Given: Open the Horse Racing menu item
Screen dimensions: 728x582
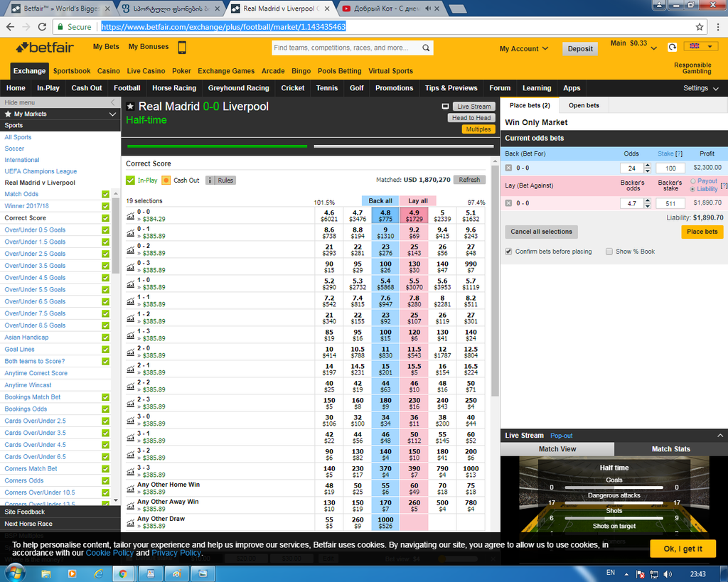Looking at the screenshot, I should pyautogui.click(x=174, y=88).
